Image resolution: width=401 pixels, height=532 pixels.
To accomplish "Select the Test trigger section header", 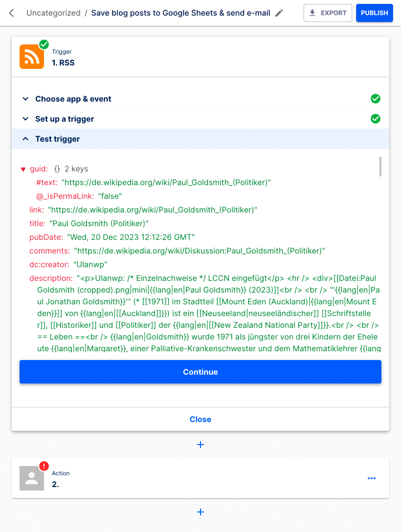I will click(x=59, y=139).
